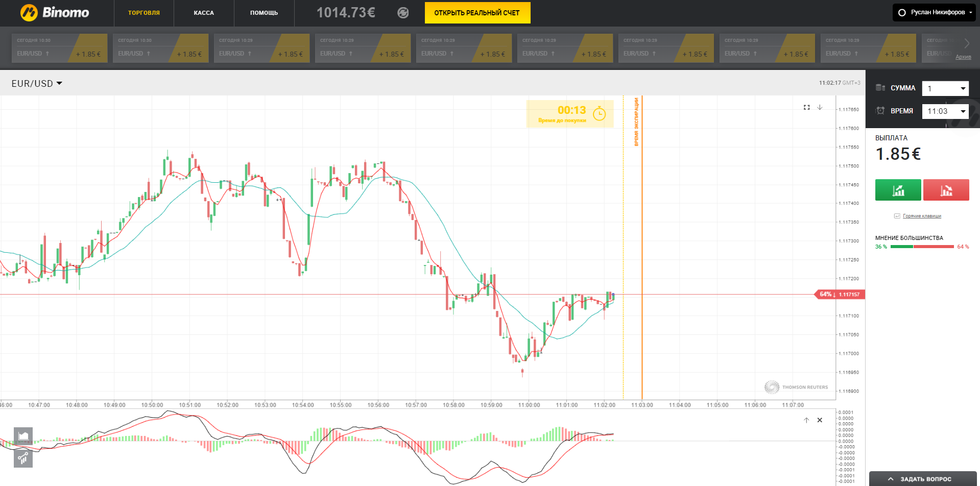Click МНЕНИЕ БОЛЬШИНСТВА heading
The width and height of the screenshot is (980, 486).
point(909,238)
